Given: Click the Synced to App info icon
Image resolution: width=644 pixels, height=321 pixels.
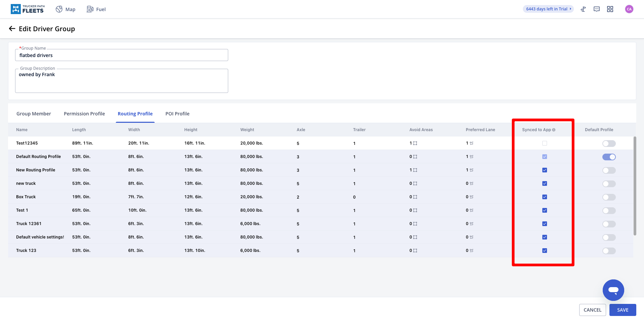Looking at the screenshot, I should coord(554,130).
